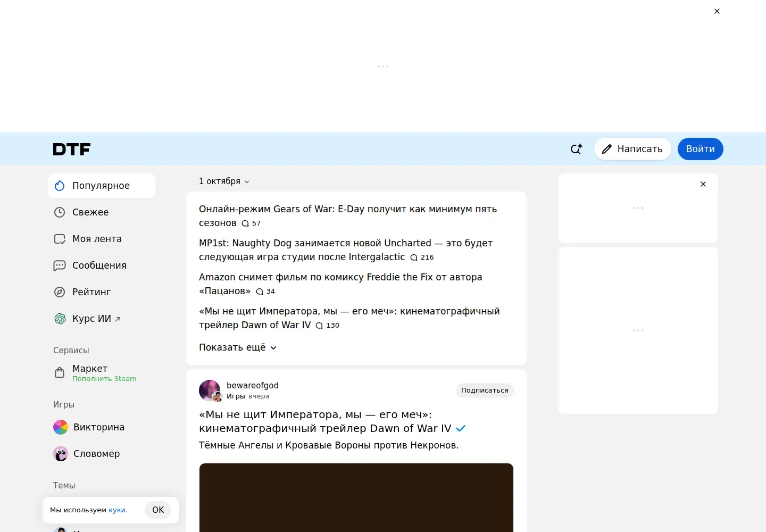Open Gears of War: E-Day news headline
The height and width of the screenshot is (532, 766).
[348, 216]
